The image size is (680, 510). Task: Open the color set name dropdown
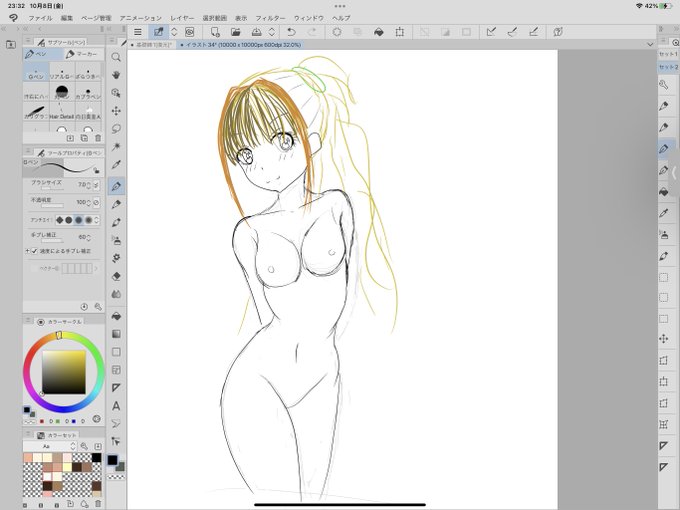pyautogui.click(x=50, y=446)
